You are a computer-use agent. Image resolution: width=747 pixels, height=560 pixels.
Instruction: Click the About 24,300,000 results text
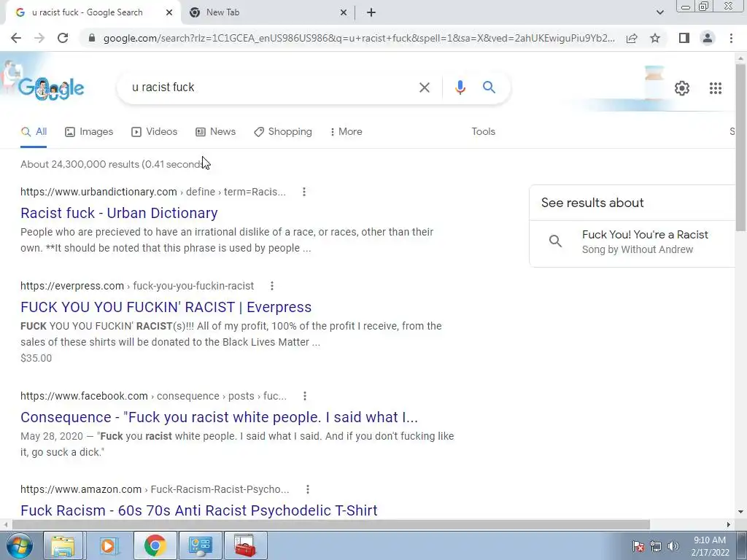point(113,164)
